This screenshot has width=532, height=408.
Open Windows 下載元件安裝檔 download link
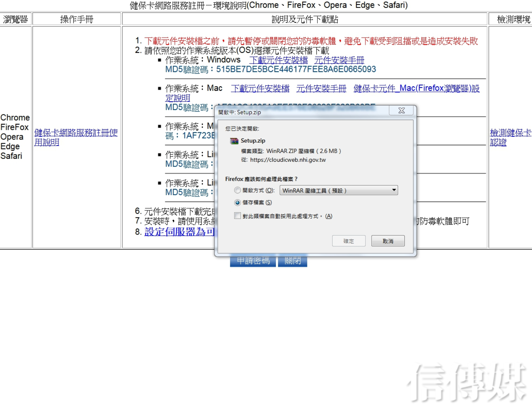pyautogui.click(x=278, y=60)
